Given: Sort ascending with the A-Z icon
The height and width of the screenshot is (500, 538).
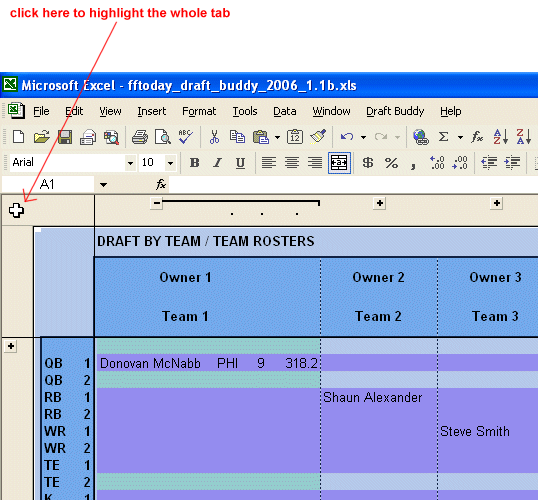Looking at the screenshot, I should (501, 137).
